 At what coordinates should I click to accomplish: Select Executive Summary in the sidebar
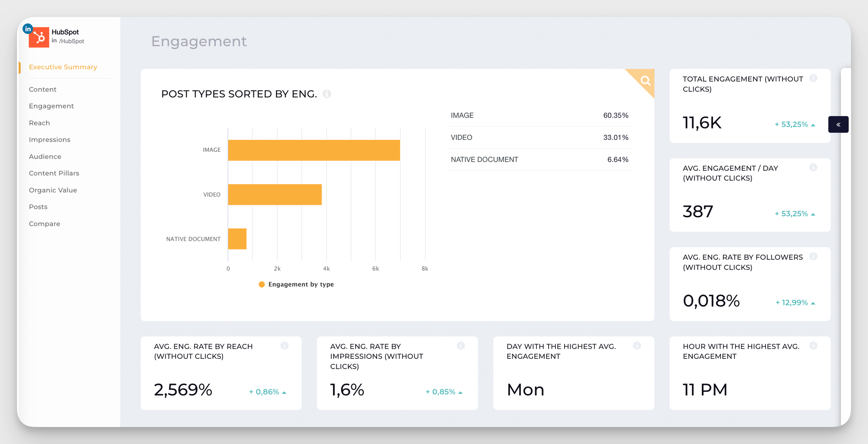pyautogui.click(x=63, y=67)
